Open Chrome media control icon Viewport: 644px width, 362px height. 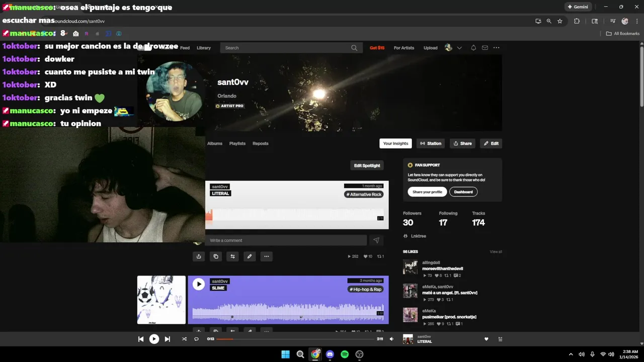pos(613,21)
